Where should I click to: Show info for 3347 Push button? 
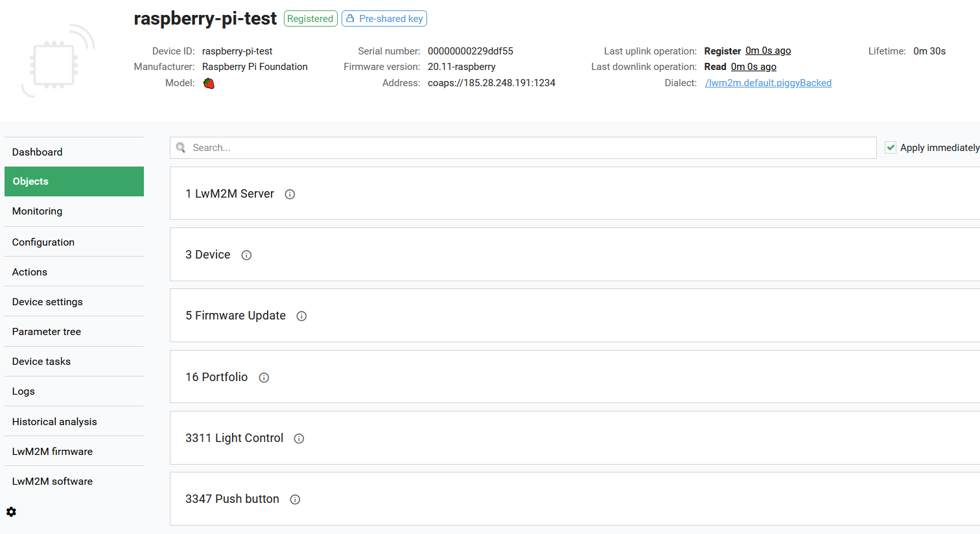295,500
